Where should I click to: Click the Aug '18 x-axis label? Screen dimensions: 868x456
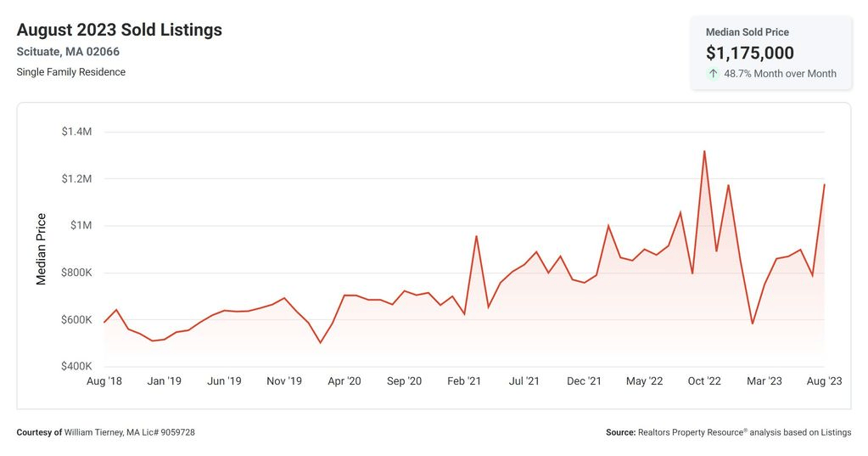pyautogui.click(x=104, y=381)
